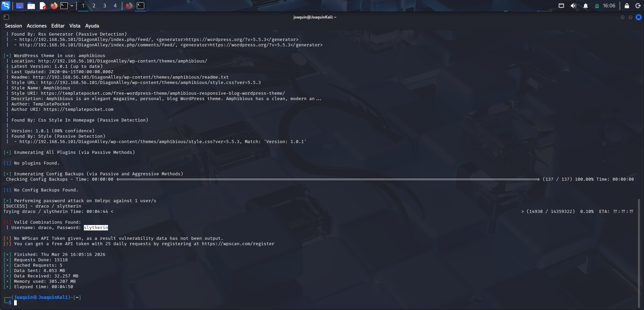
Task: View battery status in the system tray
Action: point(598,5)
